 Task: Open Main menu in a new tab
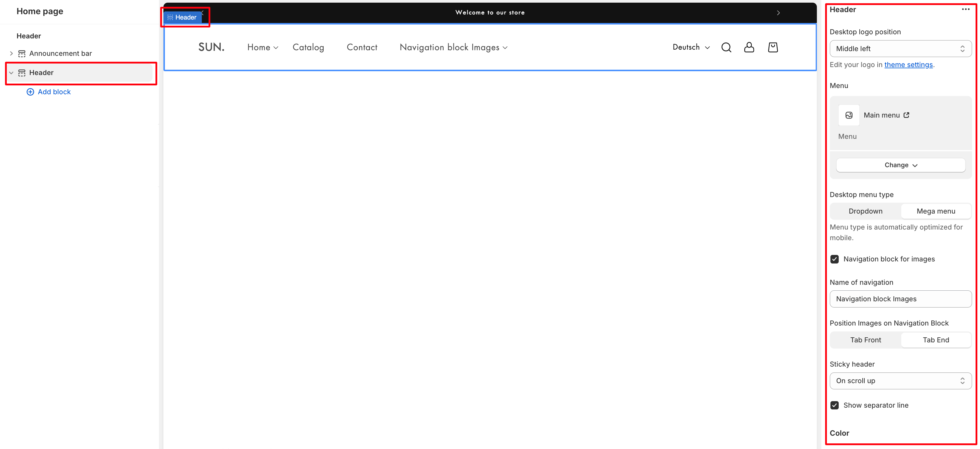907,115
